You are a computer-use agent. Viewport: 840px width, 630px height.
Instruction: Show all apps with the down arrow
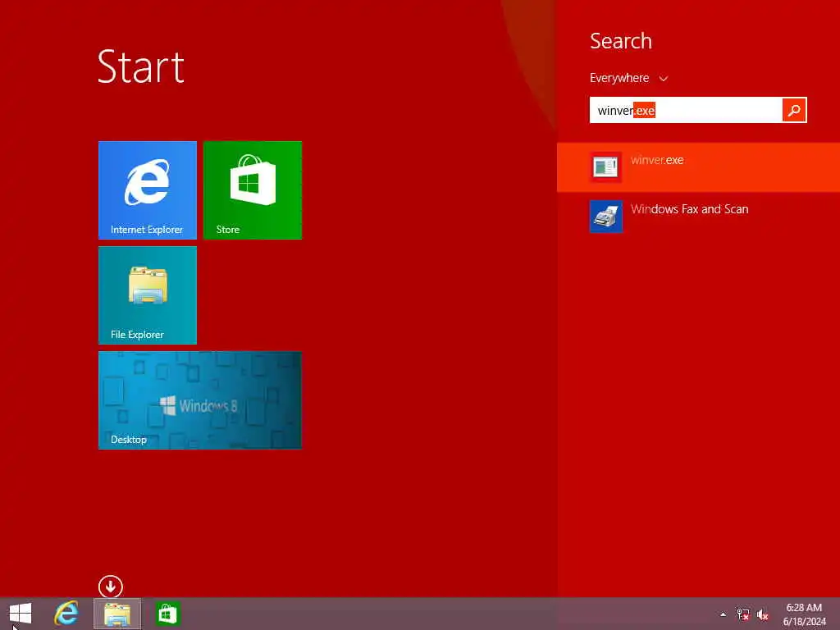tap(111, 587)
